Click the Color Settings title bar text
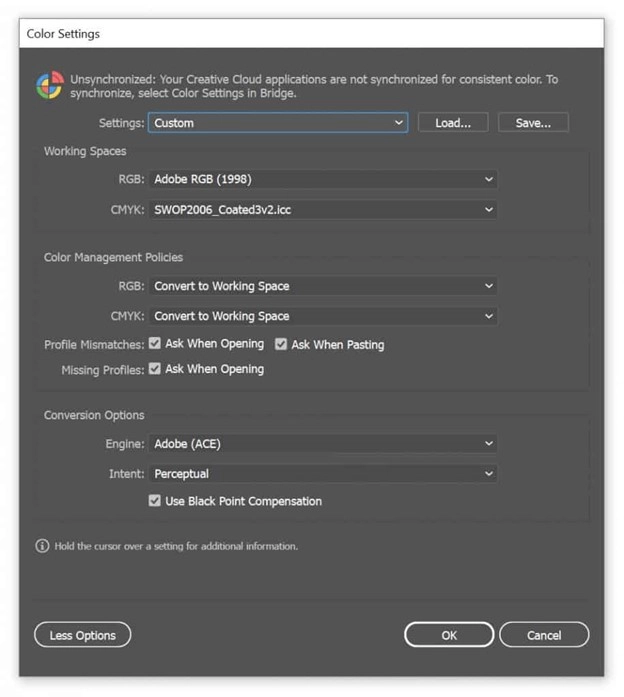Viewport: 624px width, 697px height. 63,34
